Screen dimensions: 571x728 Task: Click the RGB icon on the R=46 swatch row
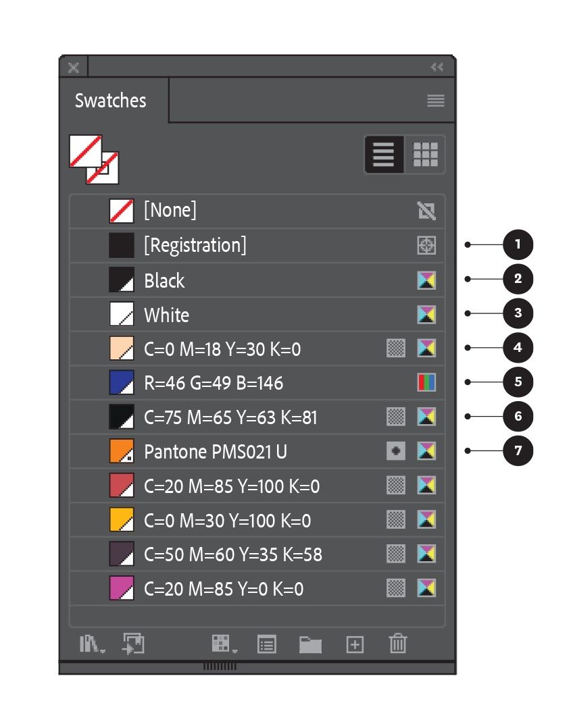tap(428, 382)
